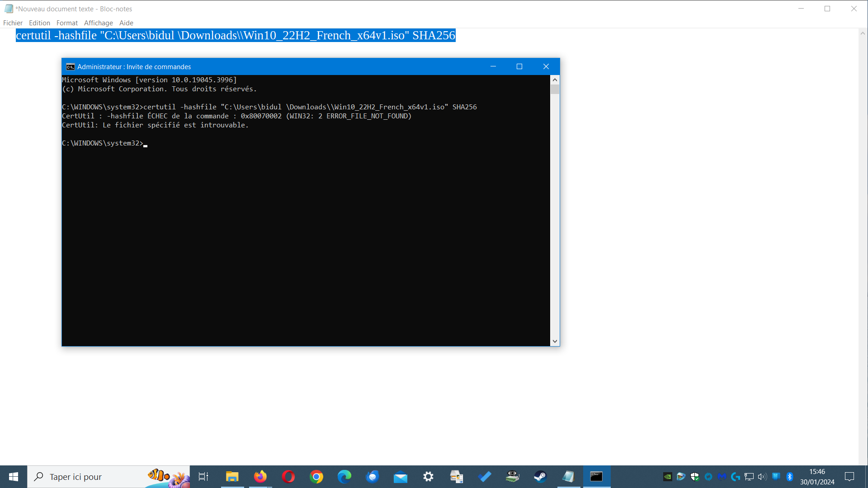Viewport: 868px width, 488px height.
Task: Open Firefox from the taskbar
Action: [x=260, y=477]
